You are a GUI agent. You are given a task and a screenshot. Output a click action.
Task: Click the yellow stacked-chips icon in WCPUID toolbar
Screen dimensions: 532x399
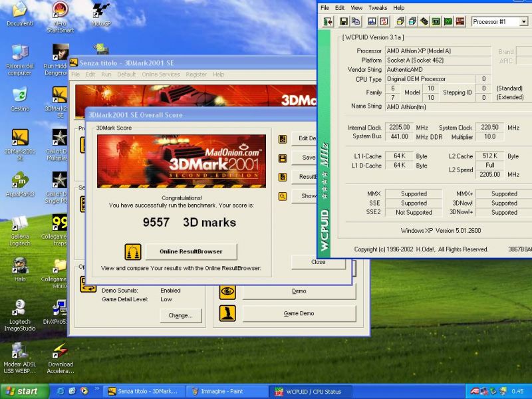pos(400,22)
